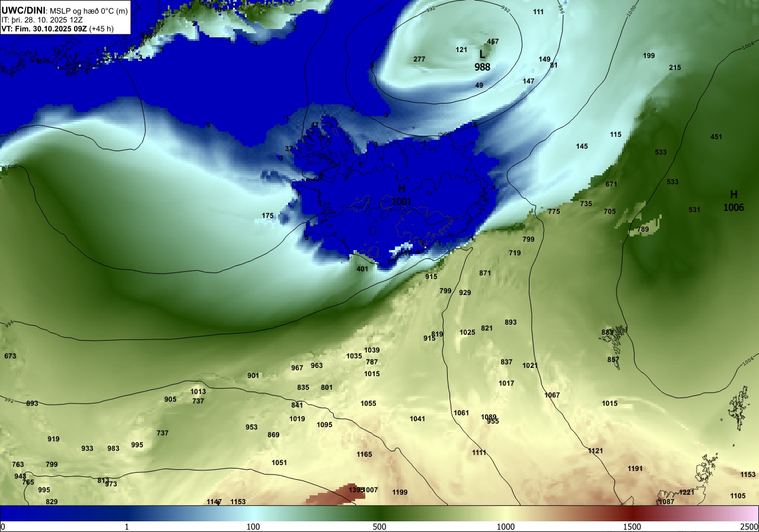Image resolution: width=759 pixels, height=532 pixels.
Task: Click the 1165 height value
Action: 364,454
